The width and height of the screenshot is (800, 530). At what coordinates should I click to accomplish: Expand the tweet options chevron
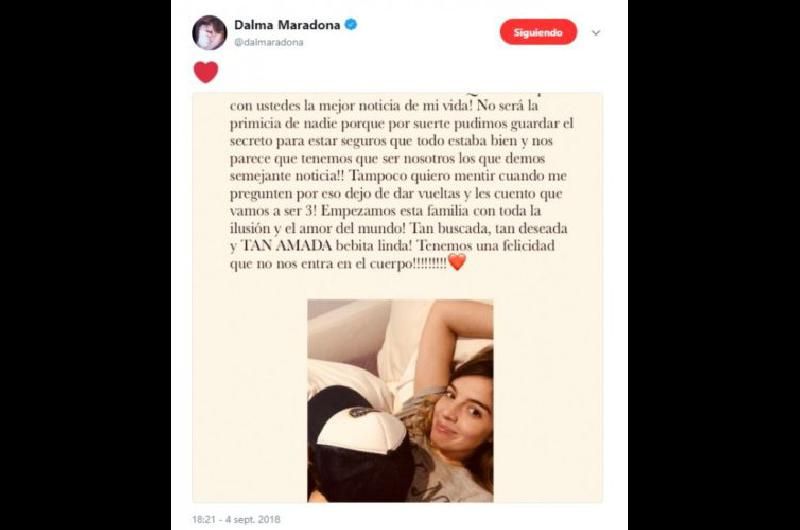click(595, 33)
